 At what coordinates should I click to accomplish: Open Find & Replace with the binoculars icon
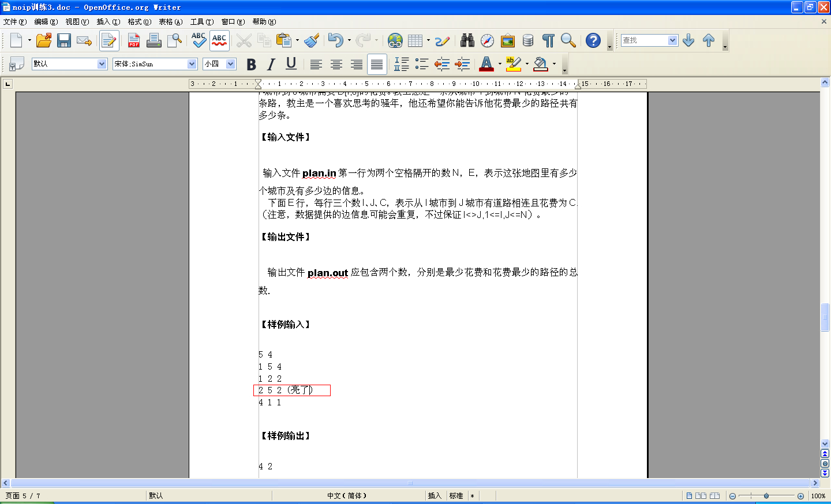coord(467,40)
